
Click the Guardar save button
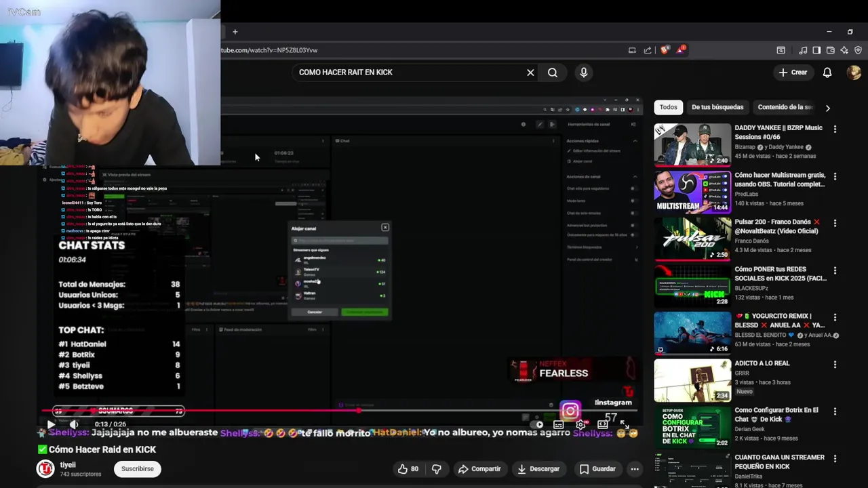coord(597,469)
